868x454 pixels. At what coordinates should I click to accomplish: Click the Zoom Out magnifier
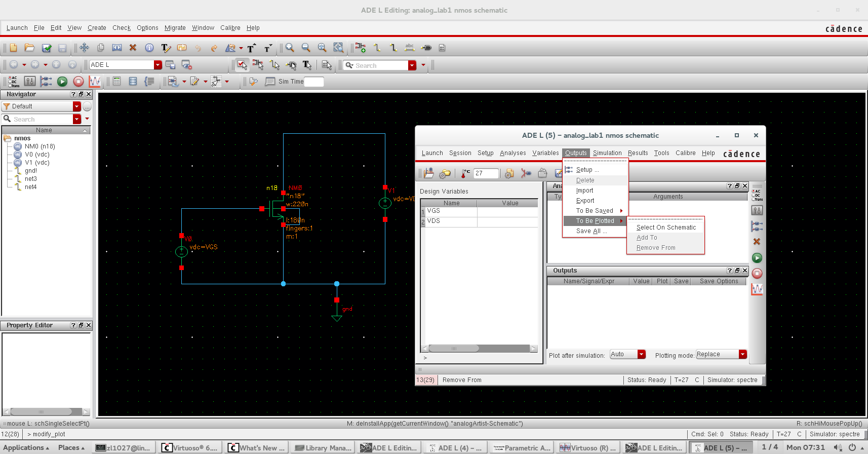click(x=306, y=48)
